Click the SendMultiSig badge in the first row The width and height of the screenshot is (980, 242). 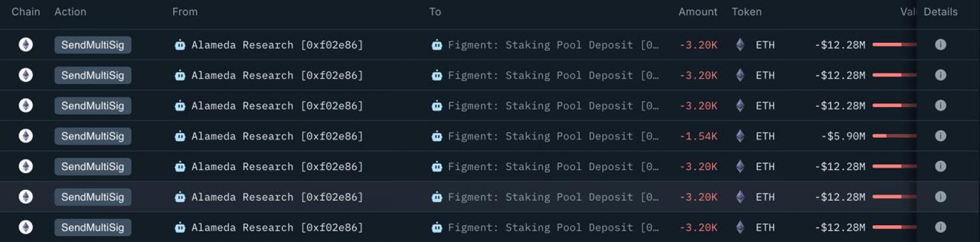point(92,45)
